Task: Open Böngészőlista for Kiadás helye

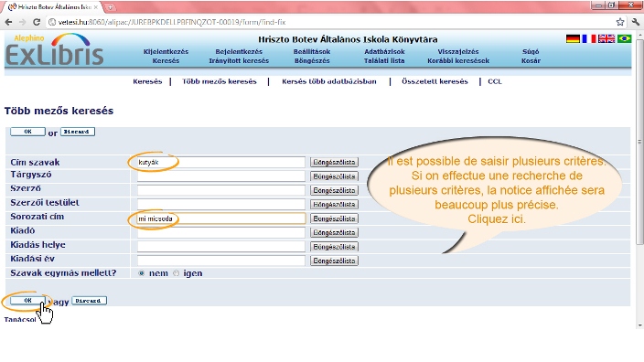Action: (334, 247)
